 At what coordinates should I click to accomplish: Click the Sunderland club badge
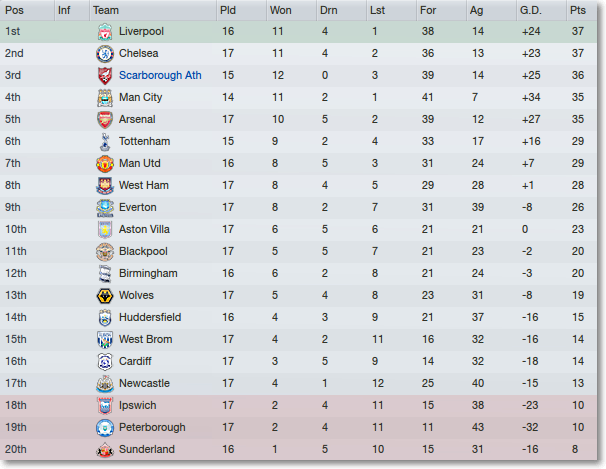pyautogui.click(x=105, y=450)
